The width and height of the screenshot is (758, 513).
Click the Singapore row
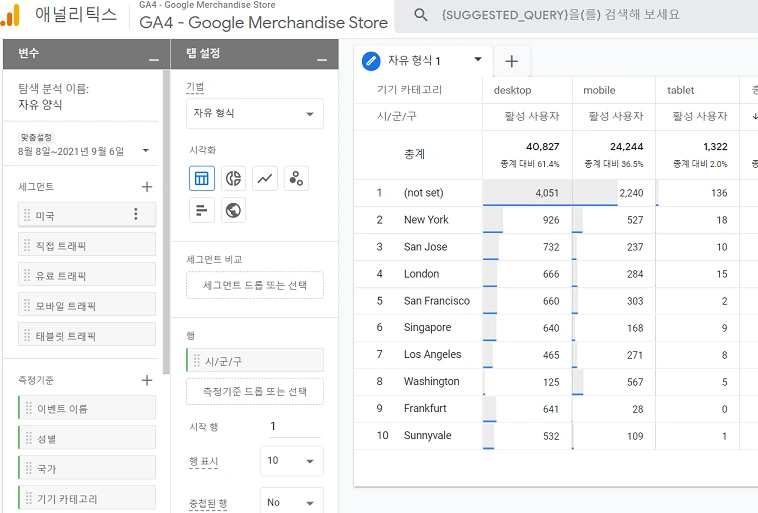pyautogui.click(x=556, y=328)
